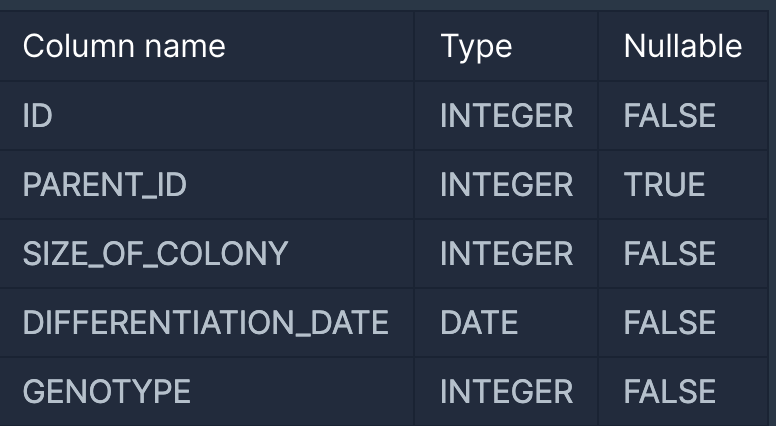Click the "Column name" header cell
This screenshot has width=776, height=426.
click(x=124, y=46)
